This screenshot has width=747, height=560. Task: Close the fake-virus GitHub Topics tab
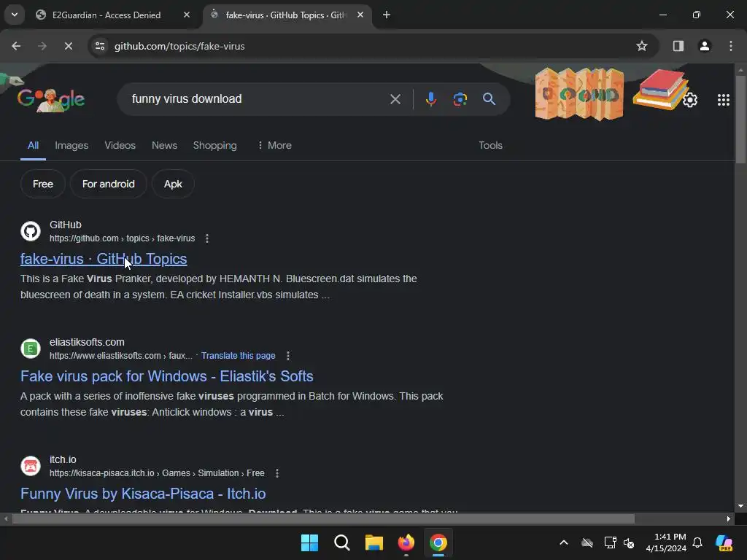360,15
